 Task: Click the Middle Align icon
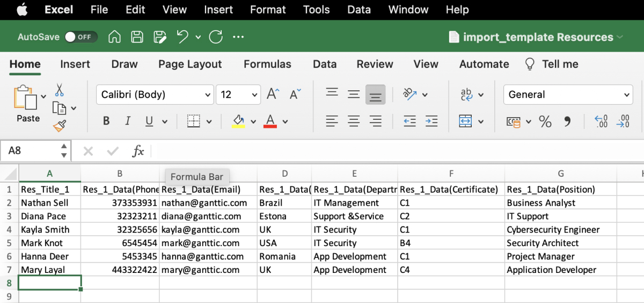[354, 94]
